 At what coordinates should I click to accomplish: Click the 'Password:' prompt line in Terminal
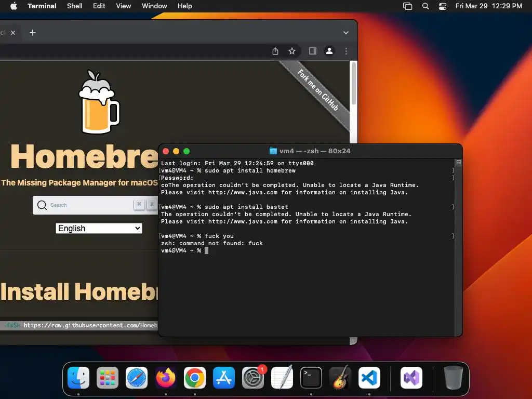177,178
